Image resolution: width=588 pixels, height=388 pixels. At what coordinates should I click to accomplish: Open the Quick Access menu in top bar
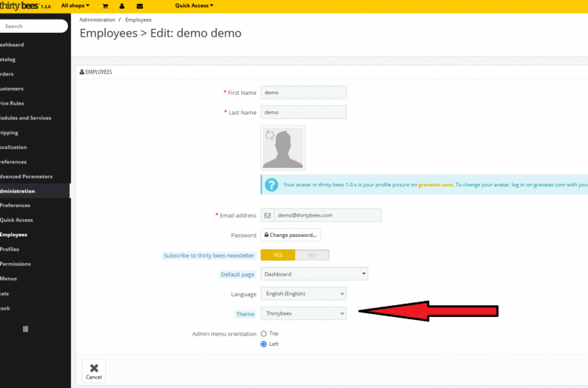coord(194,6)
